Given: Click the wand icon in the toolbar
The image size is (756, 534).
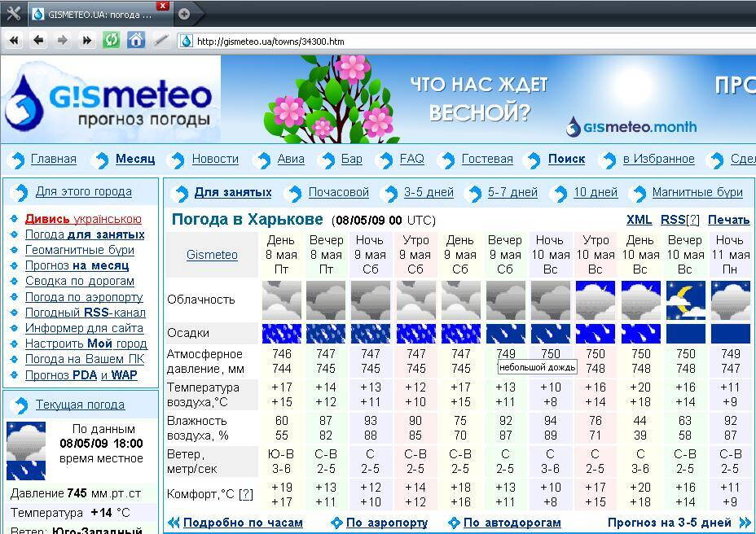Looking at the screenshot, I should [x=160, y=40].
